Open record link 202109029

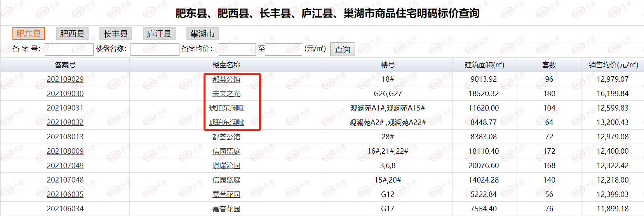[65, 79]
